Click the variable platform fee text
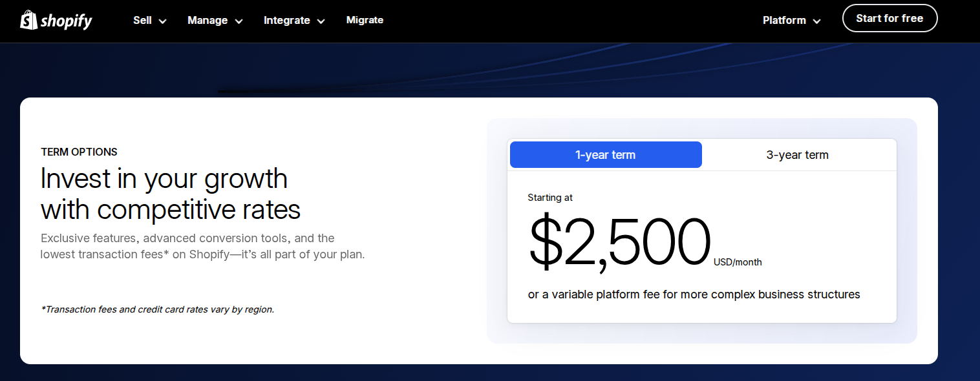 click(694, 294)
